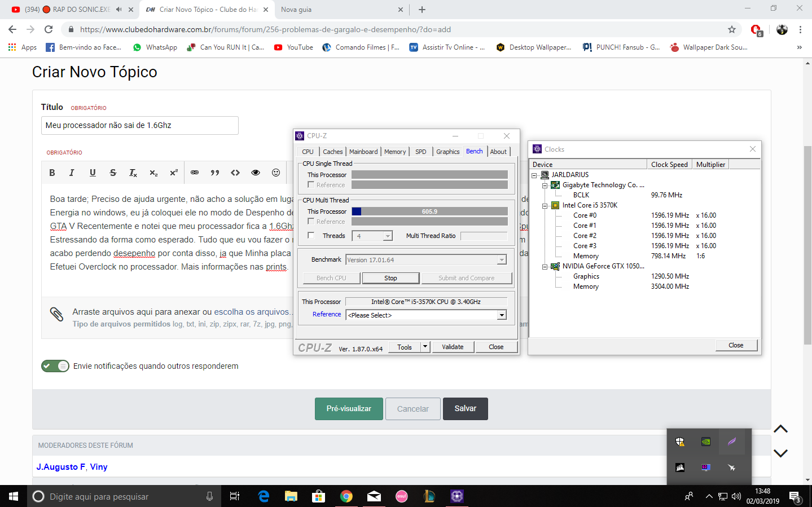
Task: Apply subscript formatting in the editor
Action: pos(153,173)
